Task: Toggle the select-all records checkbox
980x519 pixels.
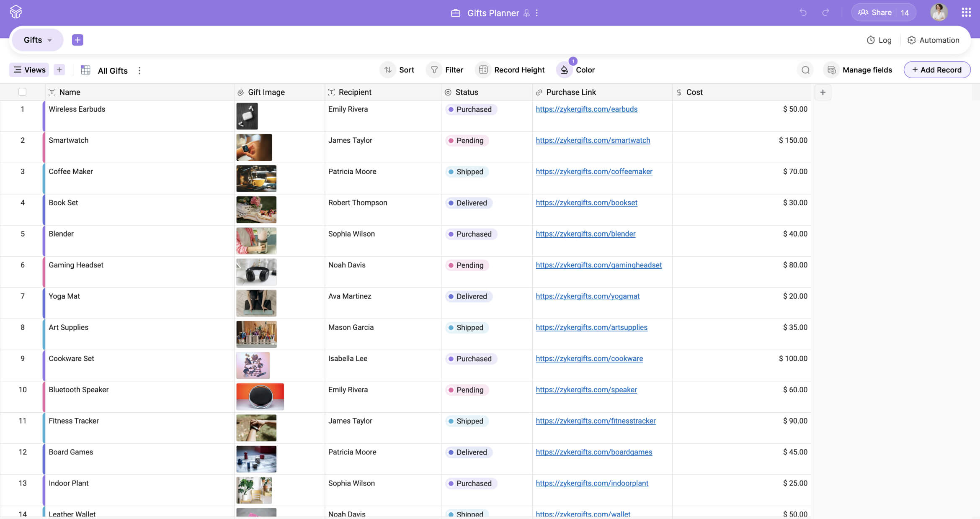Action: click(x=23, y=92)
